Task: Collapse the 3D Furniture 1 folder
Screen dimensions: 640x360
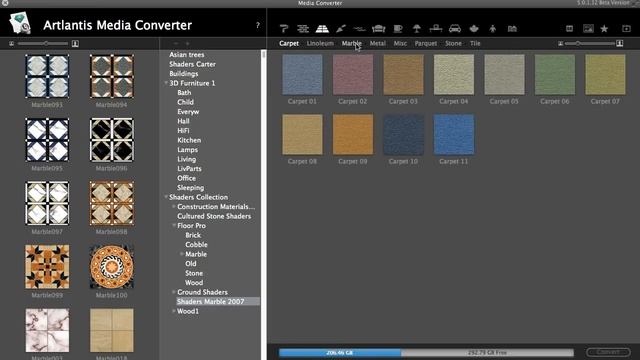Action: (x=166, y=83)
